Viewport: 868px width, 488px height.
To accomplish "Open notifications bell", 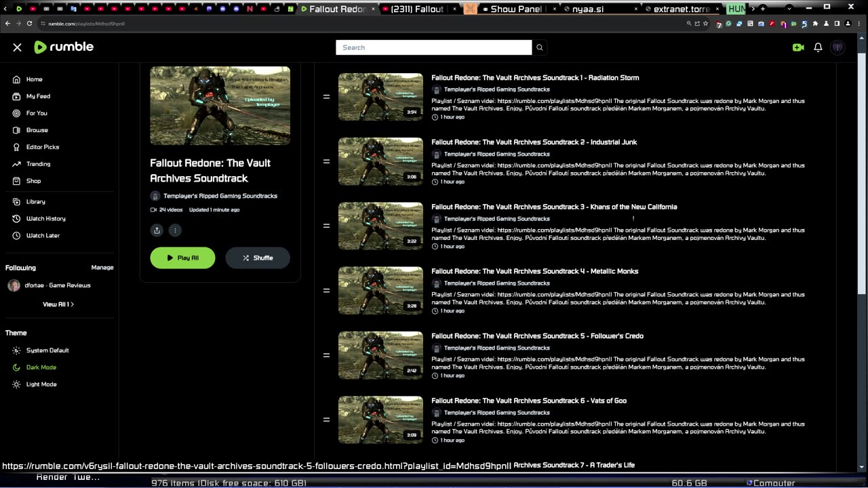I will point(818,47).
